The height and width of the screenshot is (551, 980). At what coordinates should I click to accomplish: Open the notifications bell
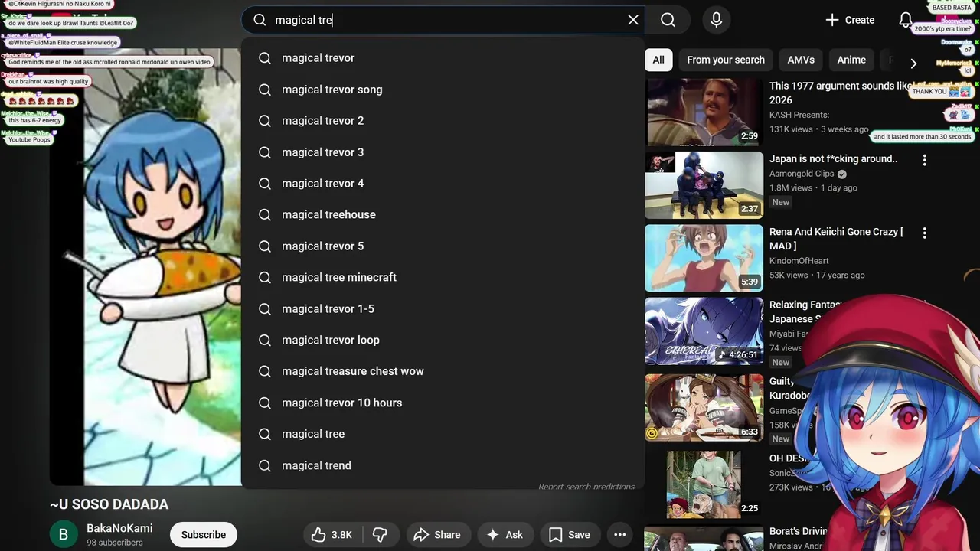(x=906, y=20)
